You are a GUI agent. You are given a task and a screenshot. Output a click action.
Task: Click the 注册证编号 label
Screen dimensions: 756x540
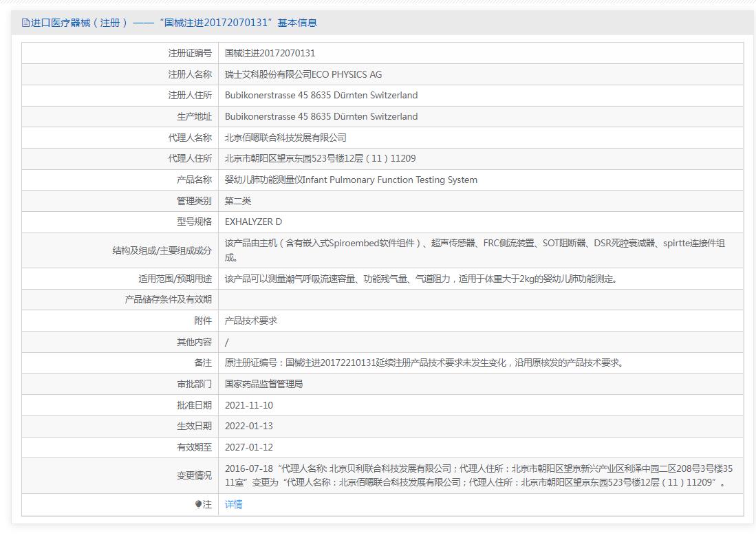tap(190, 53)
